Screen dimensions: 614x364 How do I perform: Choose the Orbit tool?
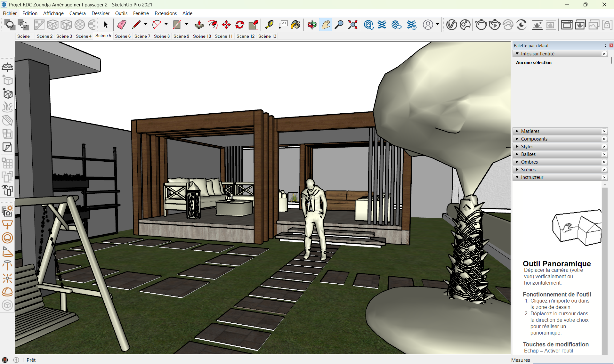coord(312,25)
